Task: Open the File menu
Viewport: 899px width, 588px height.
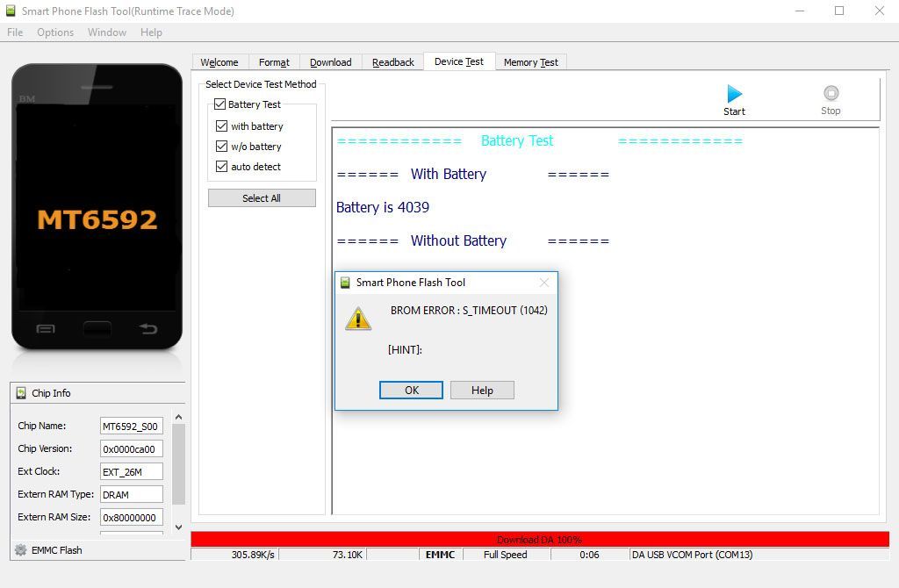Action: (x=15, y=32)
